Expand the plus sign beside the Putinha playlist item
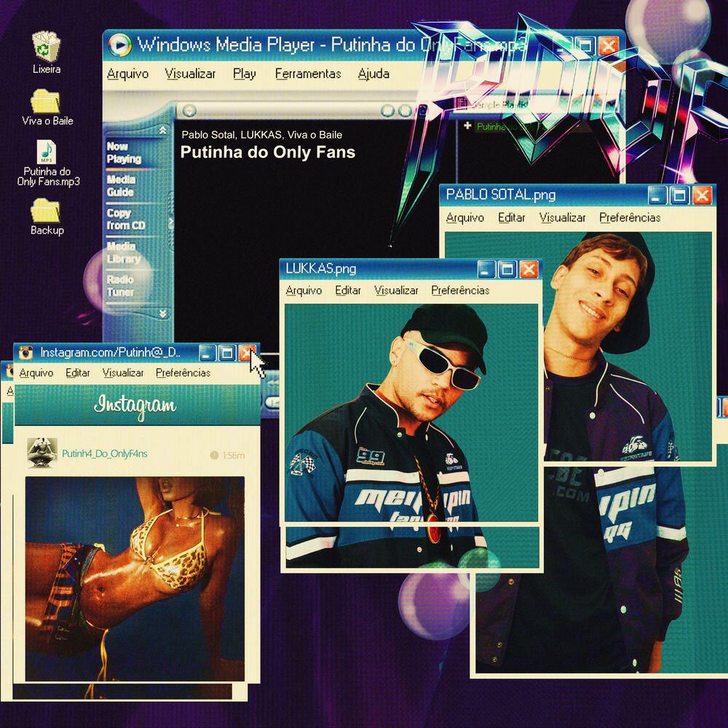The width and height of the screenshot is (728, 728). (467, 126)
